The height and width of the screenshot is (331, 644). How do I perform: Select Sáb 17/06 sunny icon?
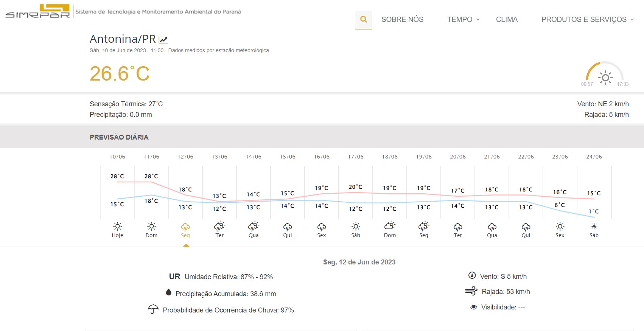point(356,226)
